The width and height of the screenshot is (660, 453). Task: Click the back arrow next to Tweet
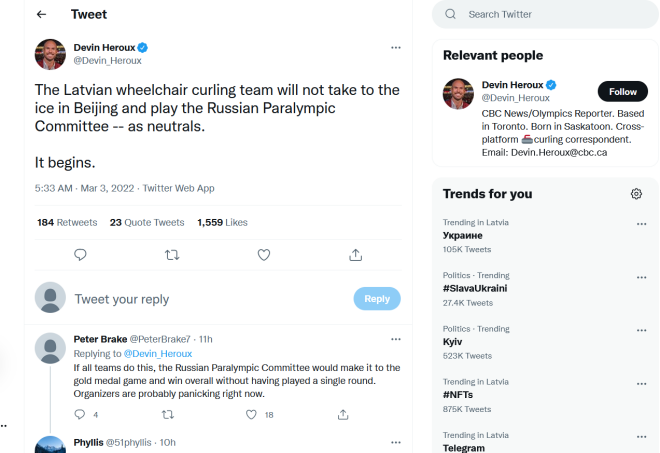point(41,15)
